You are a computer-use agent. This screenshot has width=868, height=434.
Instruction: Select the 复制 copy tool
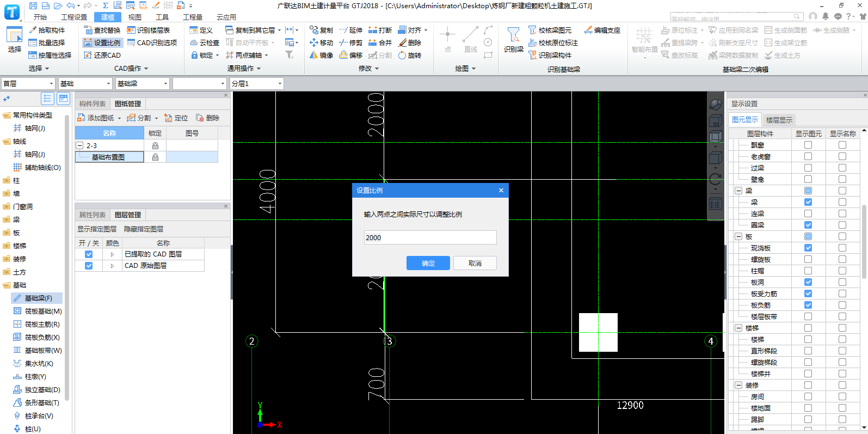pos(321,30)
